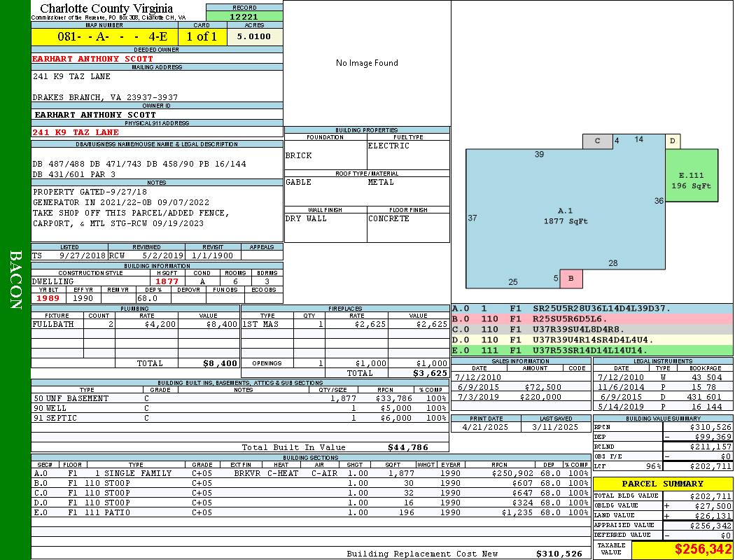Click last saved 3/11/2025
Screen dimensions: 735x560
tap(556, 427)
